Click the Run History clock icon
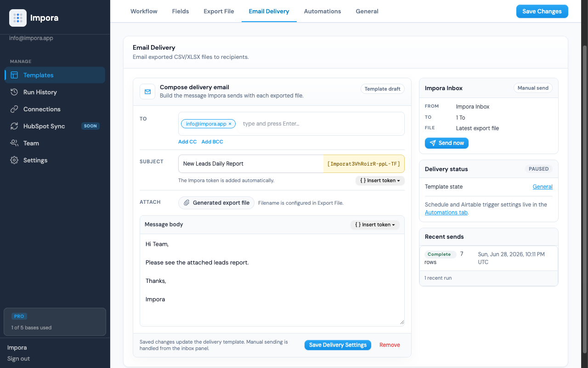588x368 pixels. 14,92
